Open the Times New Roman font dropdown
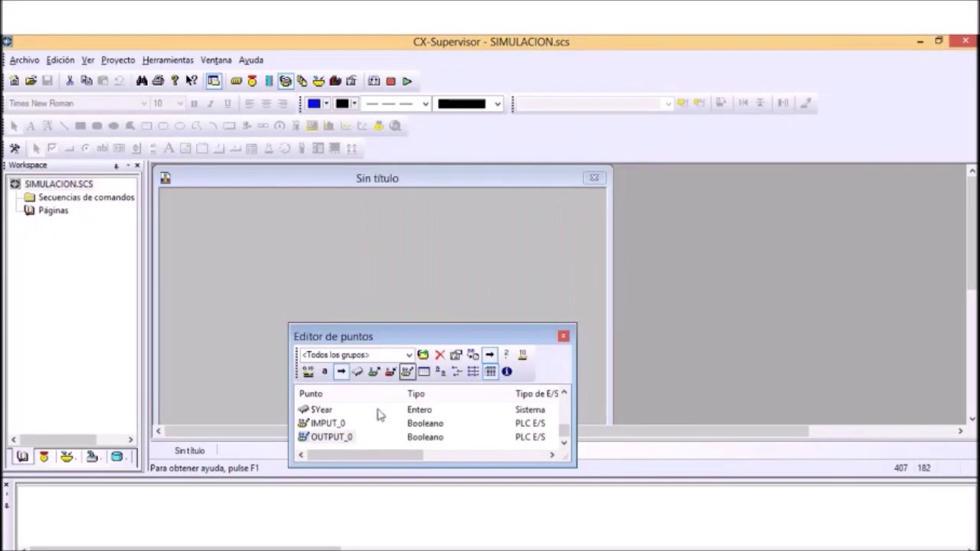Image resolution: width=980 pixels, height=551 pixels. click(x=143, y=103)
